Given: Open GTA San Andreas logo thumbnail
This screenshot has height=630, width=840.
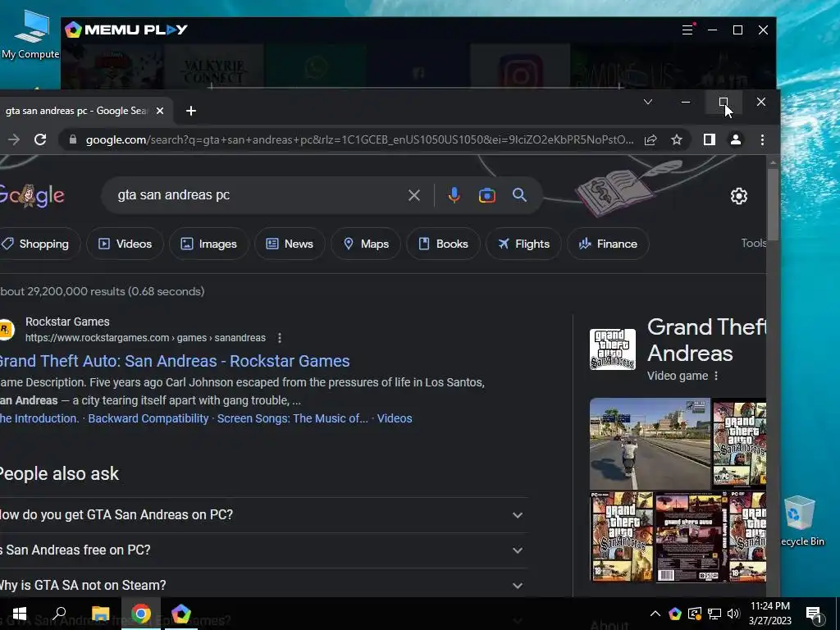Looking at the screenshot, I should pyautogui.click(x=612, y=349).
